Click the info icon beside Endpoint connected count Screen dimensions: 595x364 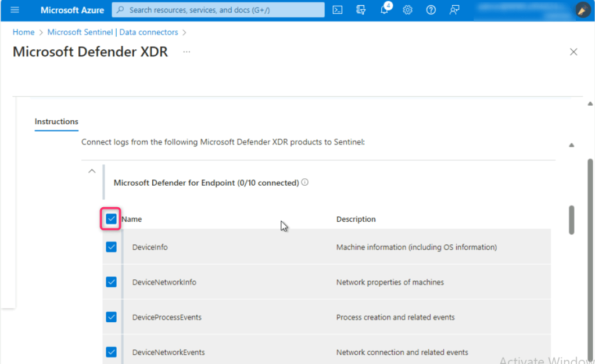(x=305, y=182)
